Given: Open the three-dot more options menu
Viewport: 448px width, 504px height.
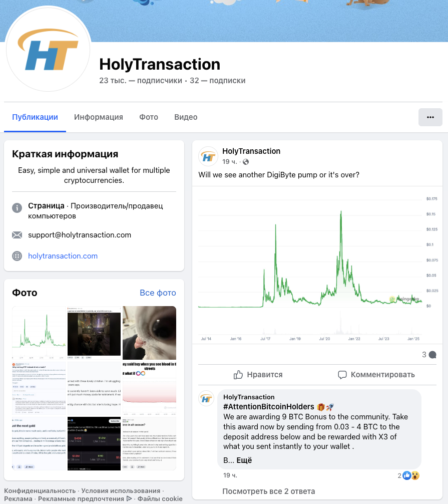Looking at the screenshot, I should tap(430, 117).
